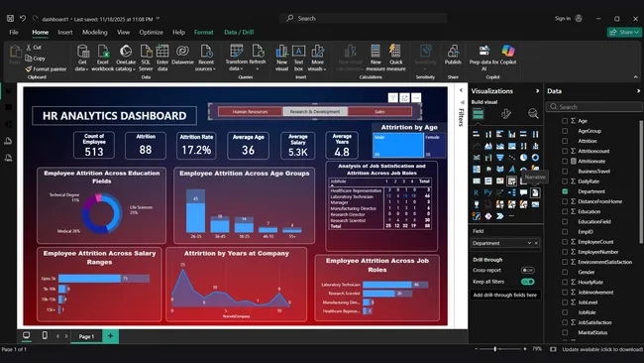
Task: Uncheck the Department field checkbox
Action: (x=565, y=191)
